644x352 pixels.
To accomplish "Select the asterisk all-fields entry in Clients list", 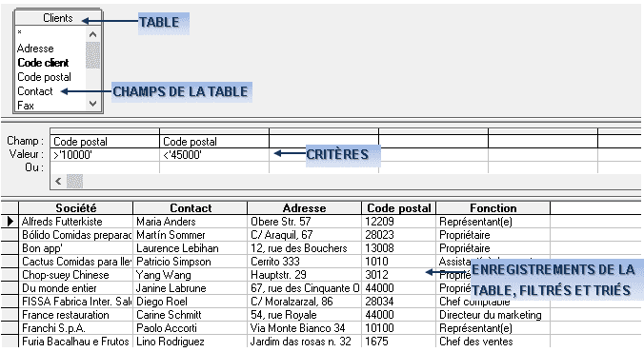I will (20, 32).
